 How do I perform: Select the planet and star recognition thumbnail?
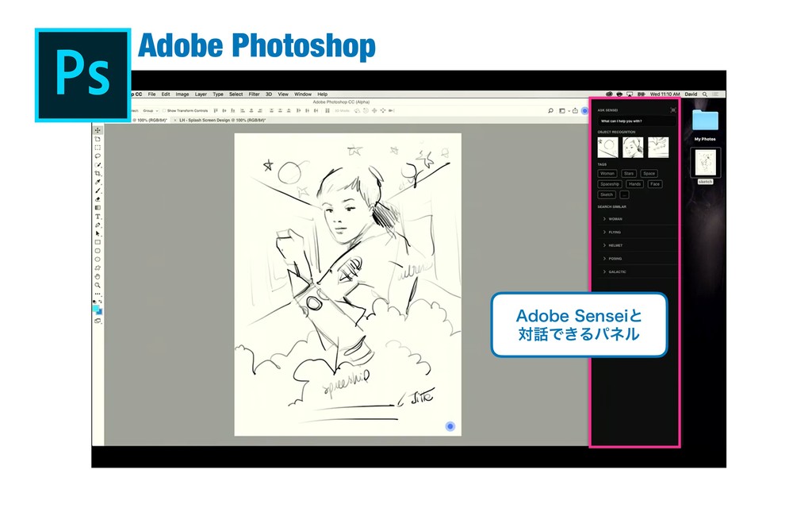(608, 148)
